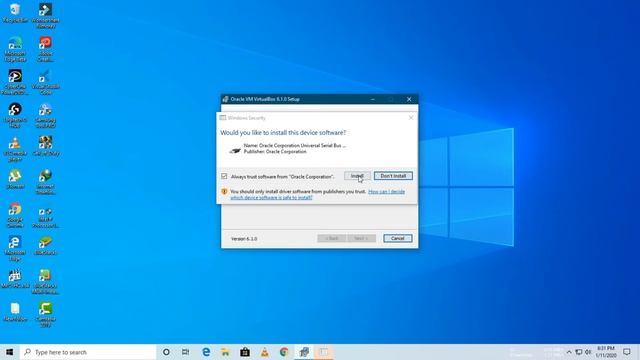This screenshot has height=360, width=640.
Task: Select the Samsung desktop shortcut icon
Action: 45,116
